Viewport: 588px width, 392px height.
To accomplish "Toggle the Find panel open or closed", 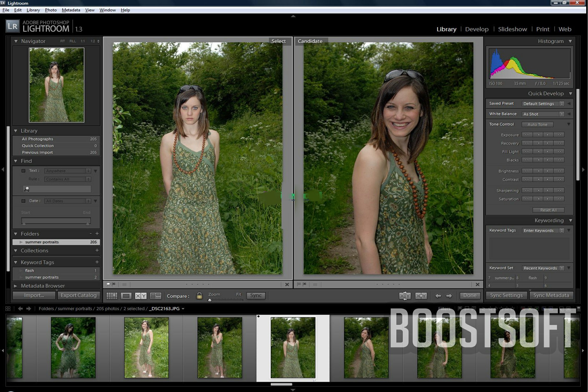I will [x=16, y=161].
